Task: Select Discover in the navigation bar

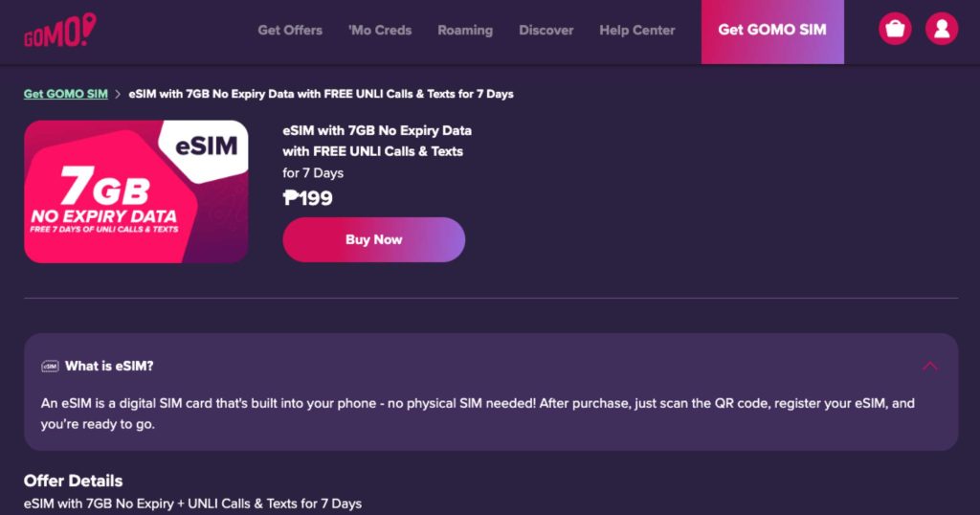Action: [546, 30]
